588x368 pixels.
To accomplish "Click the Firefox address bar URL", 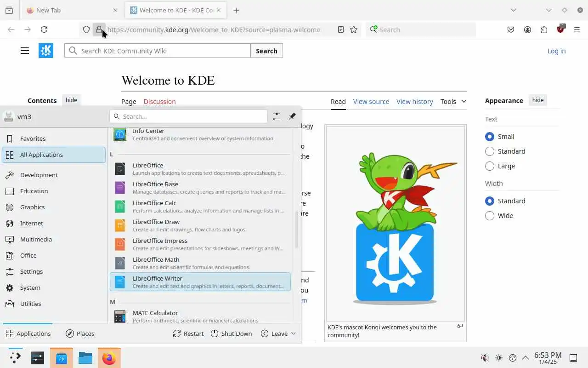I will 214,29.
